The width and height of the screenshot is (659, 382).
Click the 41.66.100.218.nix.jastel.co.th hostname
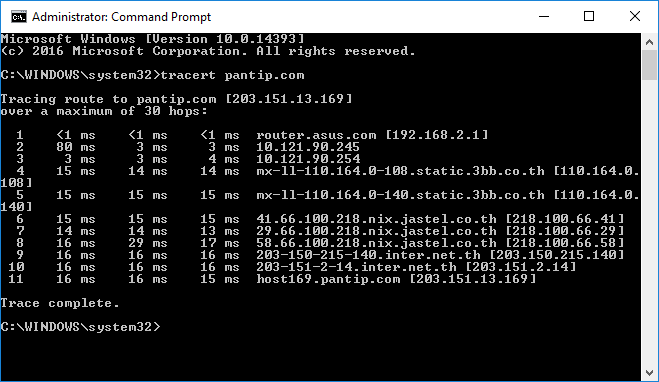click(377, 219)
